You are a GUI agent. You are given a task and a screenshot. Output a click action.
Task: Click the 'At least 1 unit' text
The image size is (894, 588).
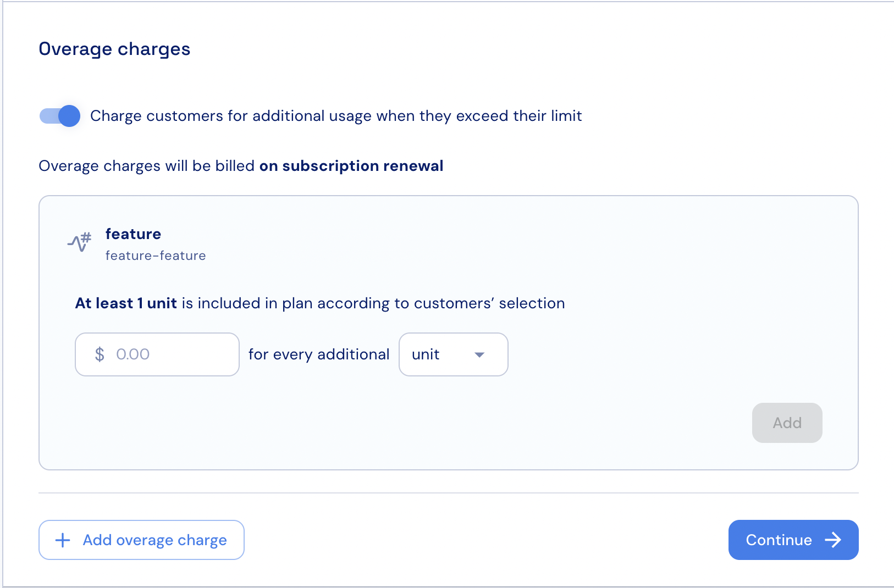126,303
